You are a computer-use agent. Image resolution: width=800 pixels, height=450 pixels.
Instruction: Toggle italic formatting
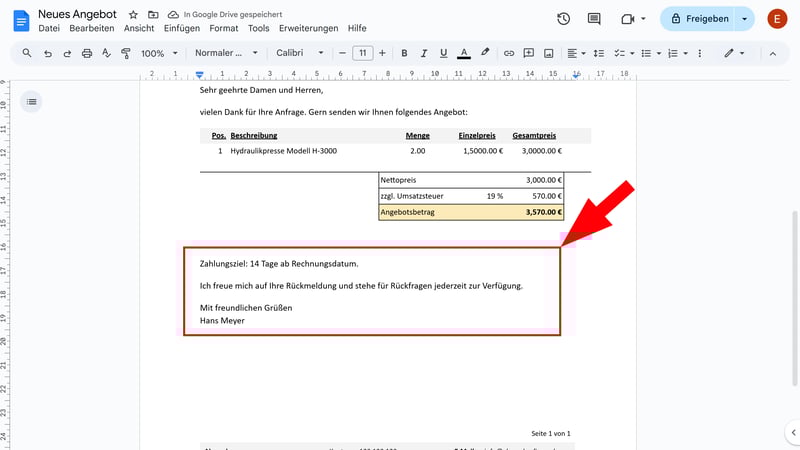click(x=423, y=53)
